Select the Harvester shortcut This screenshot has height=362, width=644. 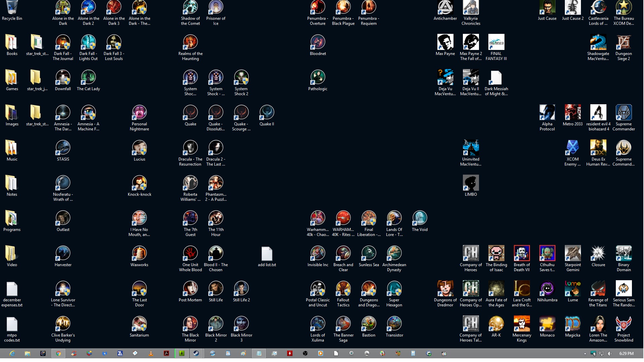click(63, 256)
